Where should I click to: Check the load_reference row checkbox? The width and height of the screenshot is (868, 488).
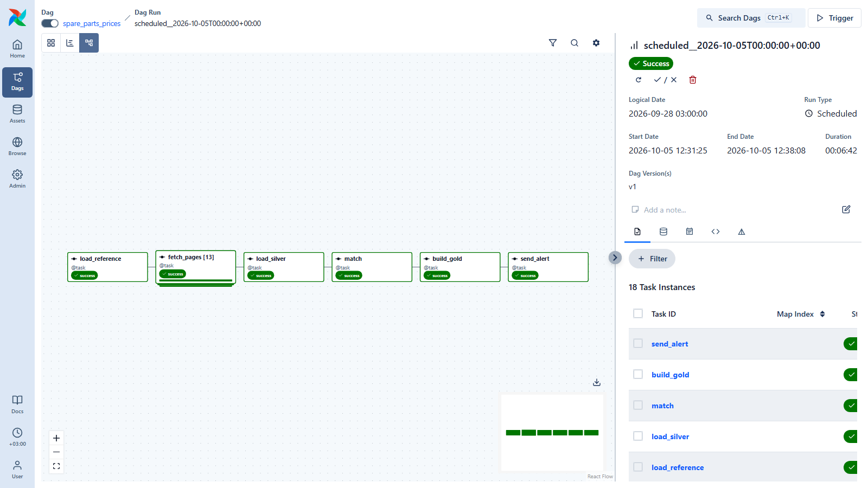[x=638, y=467]
